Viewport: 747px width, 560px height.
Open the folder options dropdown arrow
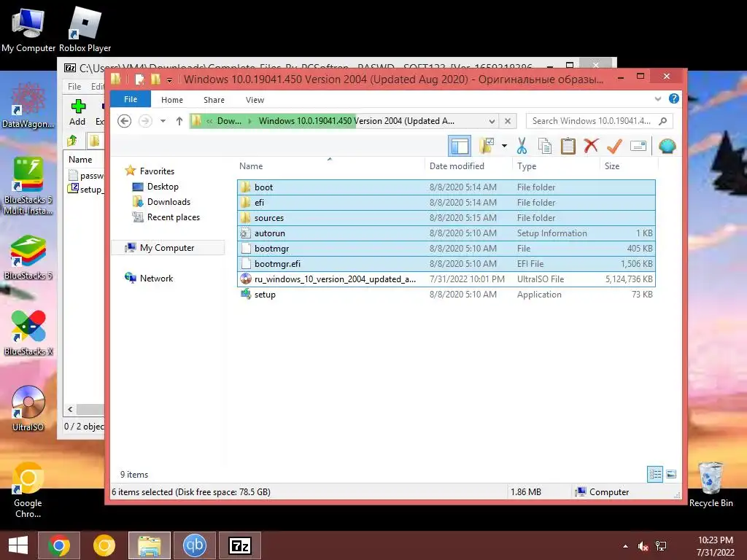(x=504, y=146)
